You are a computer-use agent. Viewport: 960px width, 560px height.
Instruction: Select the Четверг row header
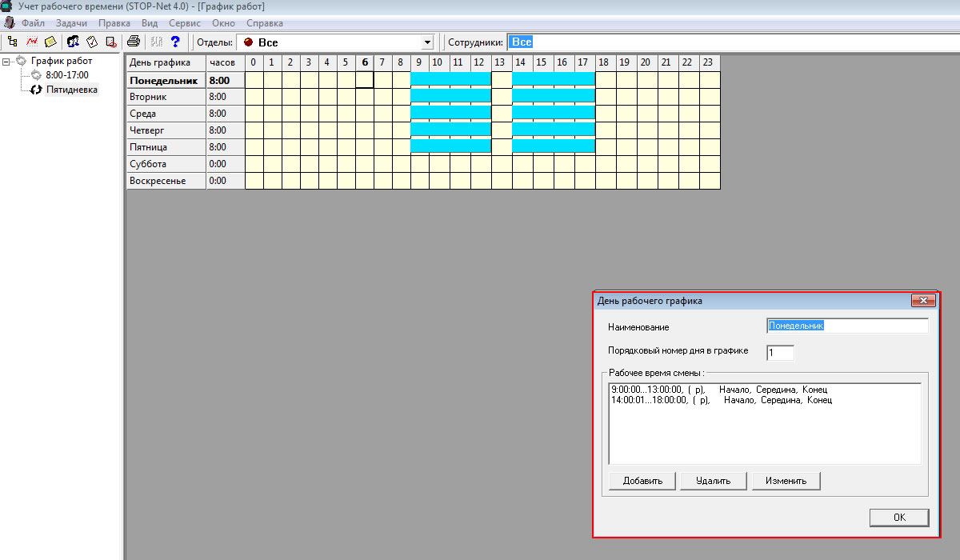coord(166,130)
